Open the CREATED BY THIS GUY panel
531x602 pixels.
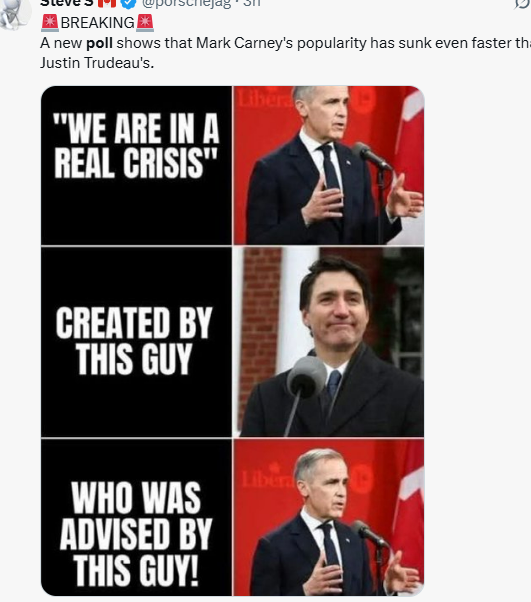(136, 342)
